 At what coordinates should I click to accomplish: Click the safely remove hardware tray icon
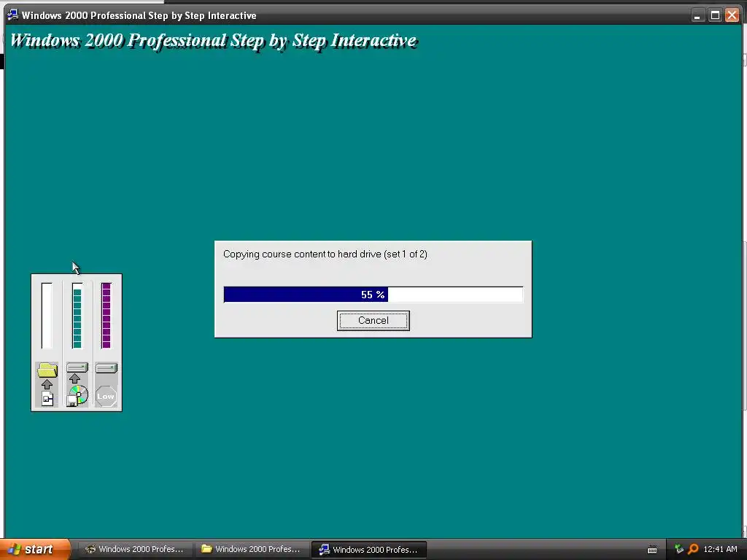(679, 549)
